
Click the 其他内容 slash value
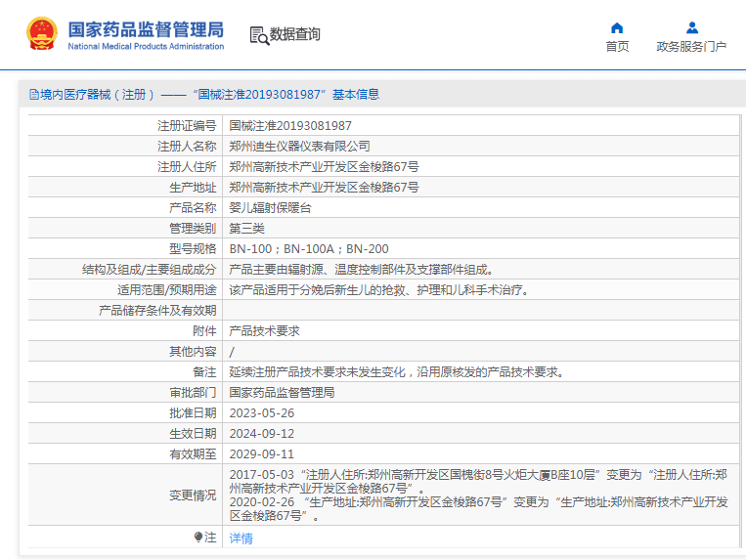[x=232, y=352]
